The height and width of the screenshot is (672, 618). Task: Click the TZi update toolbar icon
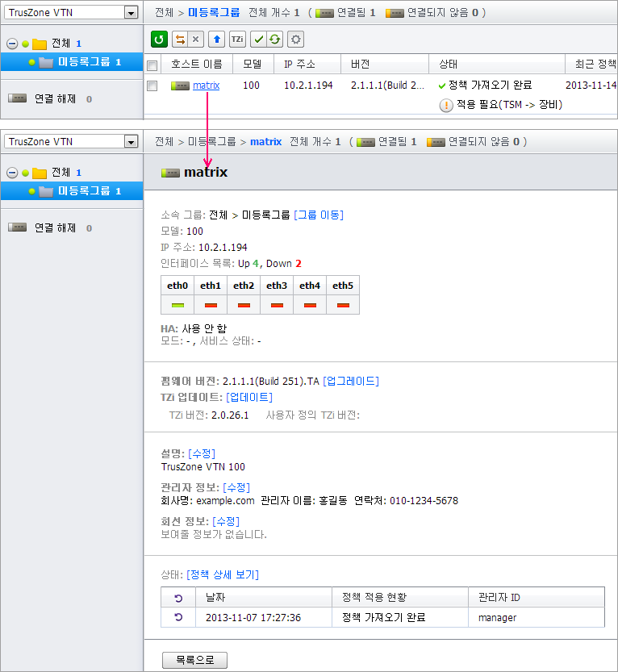[237, 39]
